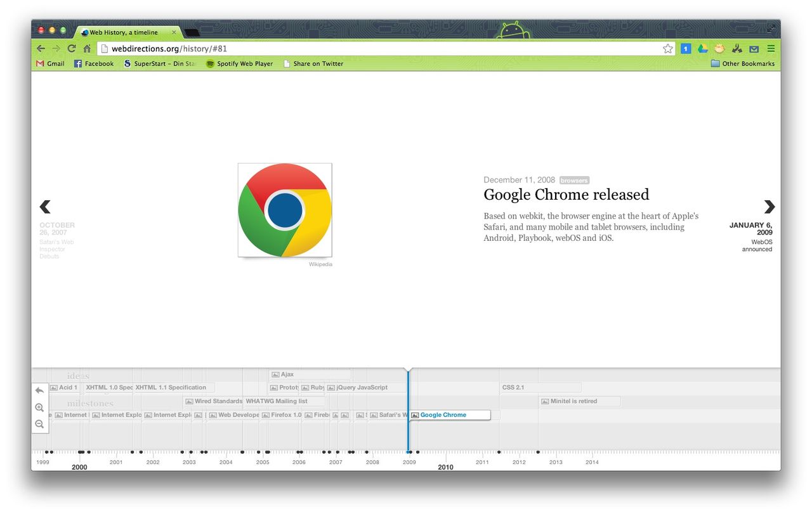Viewport: 812px width, 514px height.
Task: Open the Spotify Web Player bookmark
Action: tap(239, 63)
